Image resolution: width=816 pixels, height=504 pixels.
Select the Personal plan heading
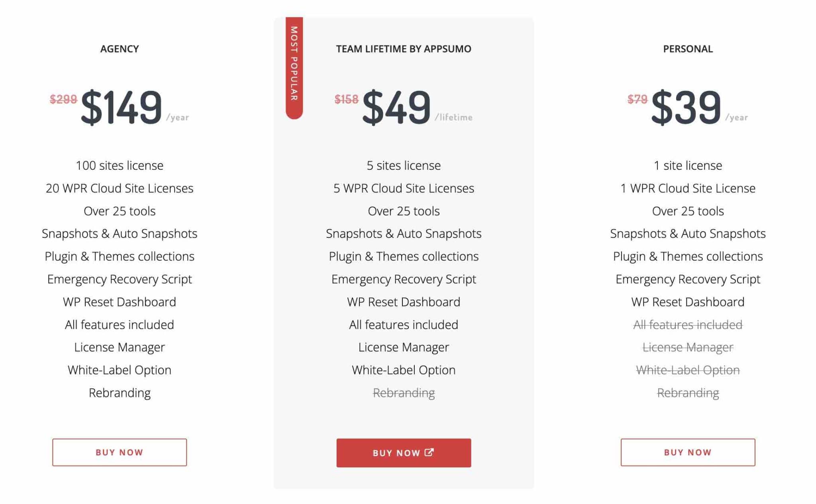(x=688, y=49)
